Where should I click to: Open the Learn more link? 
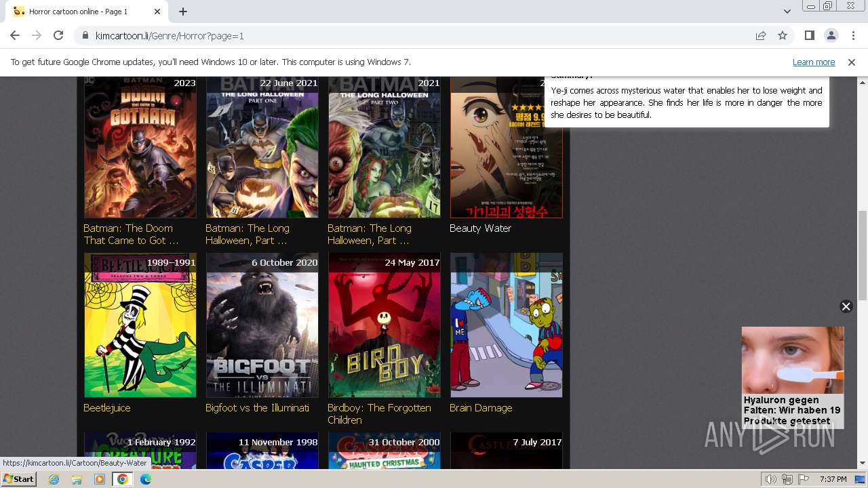tap(814, 62)
